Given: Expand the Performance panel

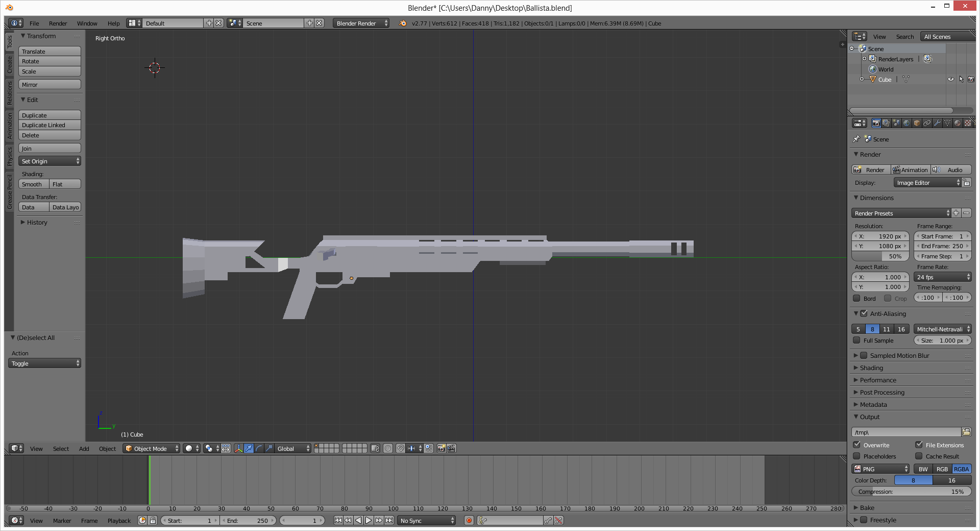Looking at the screenshot, I should (878, 380).
